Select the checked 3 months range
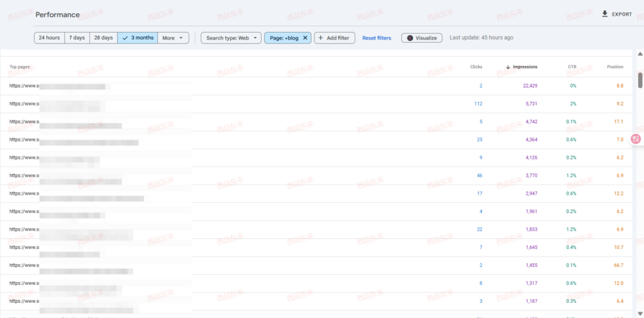 137,38
